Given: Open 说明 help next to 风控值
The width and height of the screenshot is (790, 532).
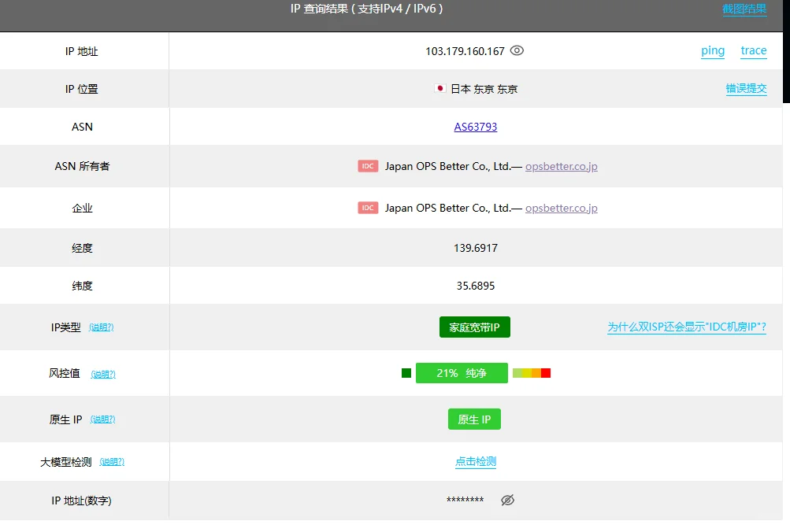Looking at the screenshot, I should point(103,374).
